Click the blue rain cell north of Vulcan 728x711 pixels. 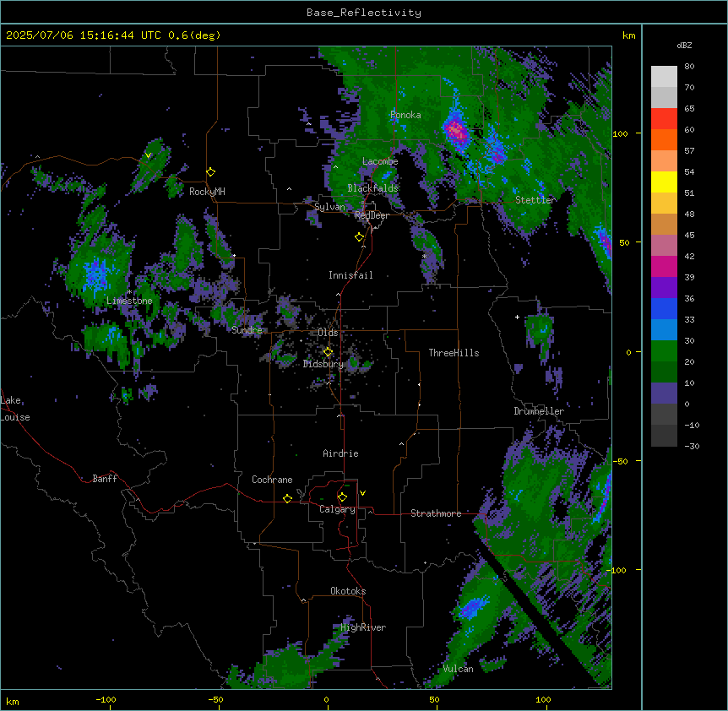pos(474,607)
